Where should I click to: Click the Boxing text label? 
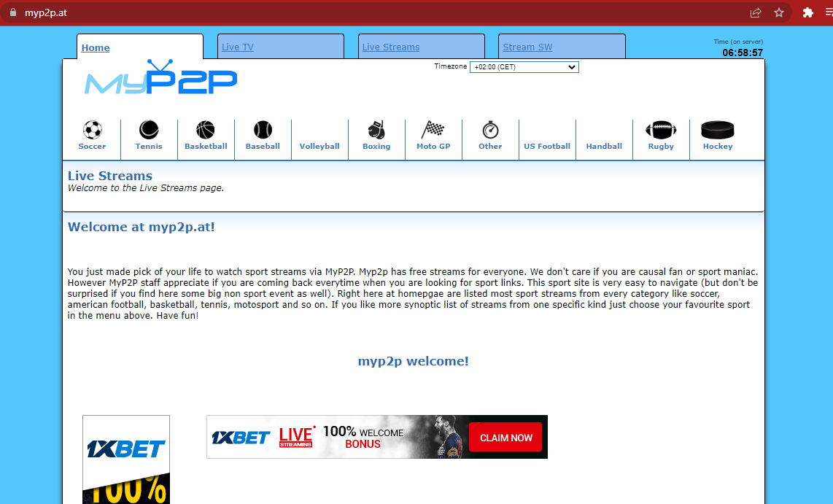tap(376, 146)
